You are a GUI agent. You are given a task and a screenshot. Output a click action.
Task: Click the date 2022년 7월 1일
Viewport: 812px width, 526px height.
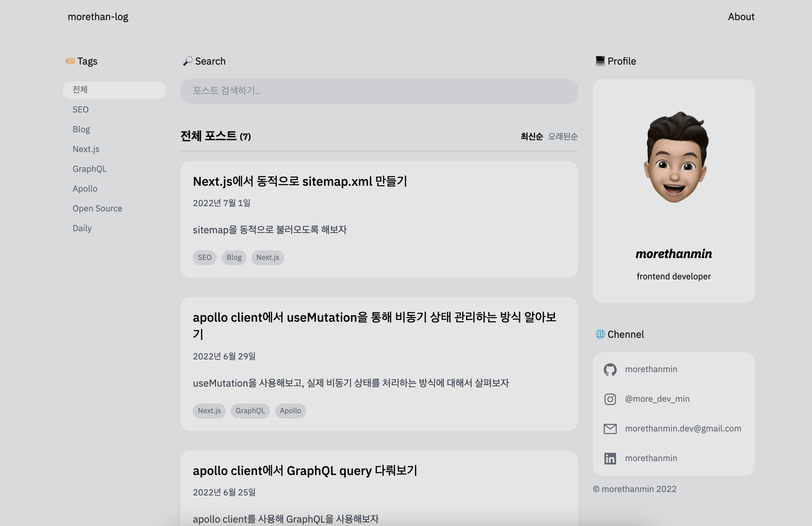pos(222,203)
